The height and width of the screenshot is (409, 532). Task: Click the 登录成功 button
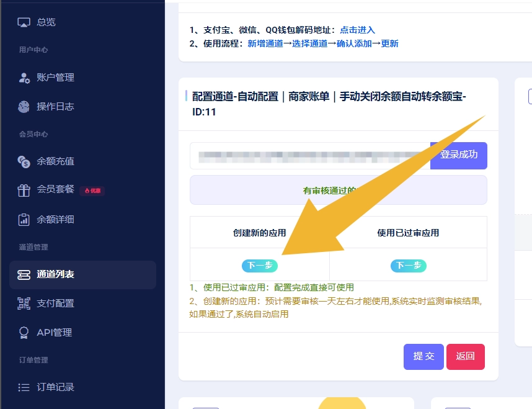[x=458, y=155]
